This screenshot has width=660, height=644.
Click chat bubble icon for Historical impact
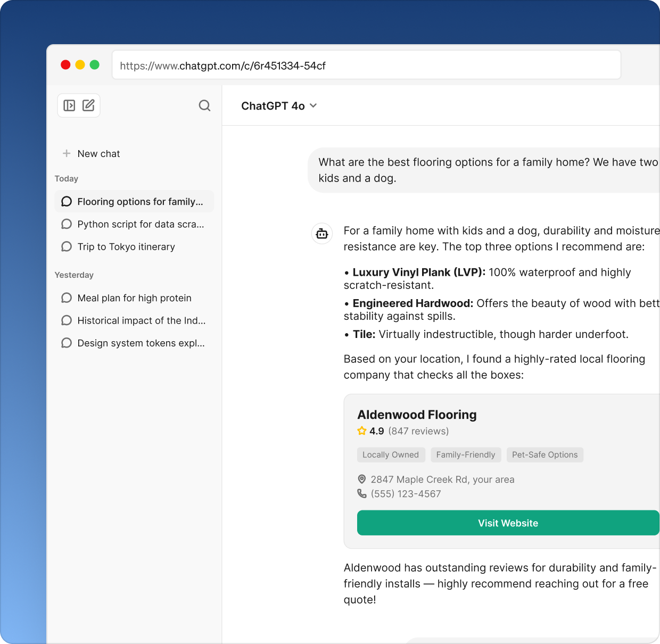click(67, 320)
